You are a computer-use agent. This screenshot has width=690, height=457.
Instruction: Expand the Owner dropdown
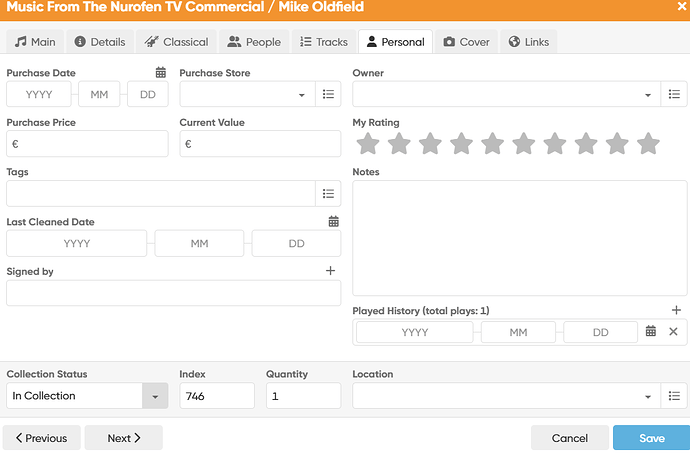(x=648, y=95)
